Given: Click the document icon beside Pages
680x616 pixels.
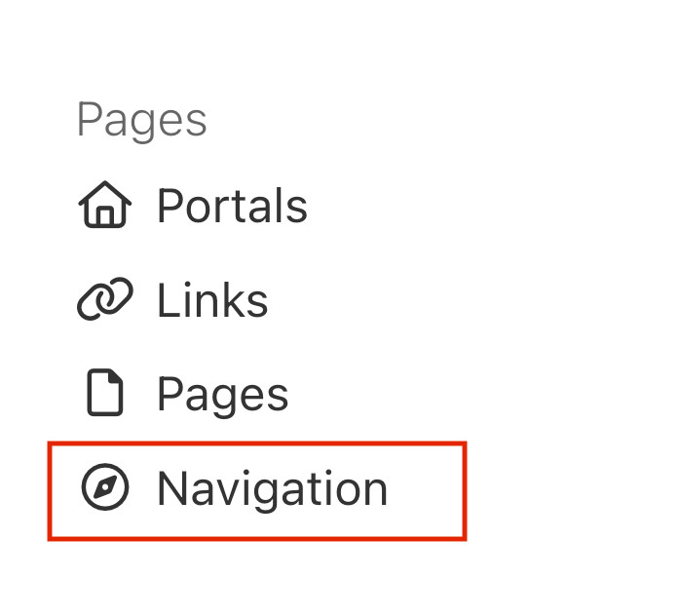Looking at the screenshot, I should pos(104,395).
